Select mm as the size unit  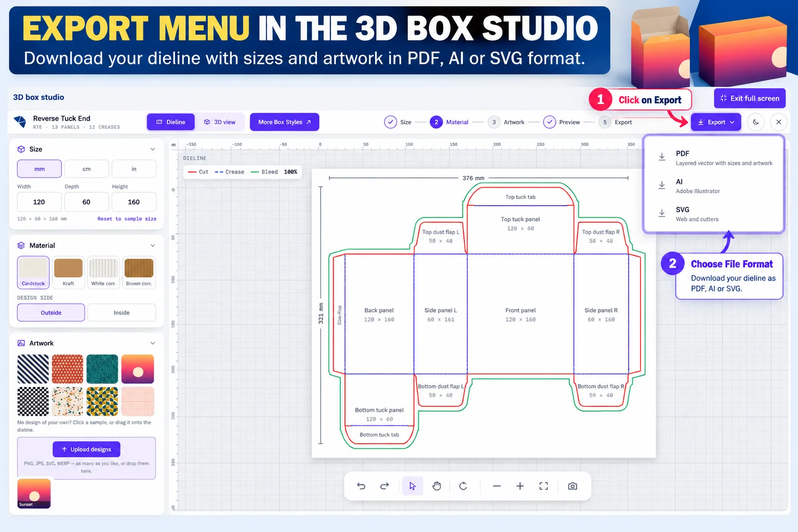[39, 169]
